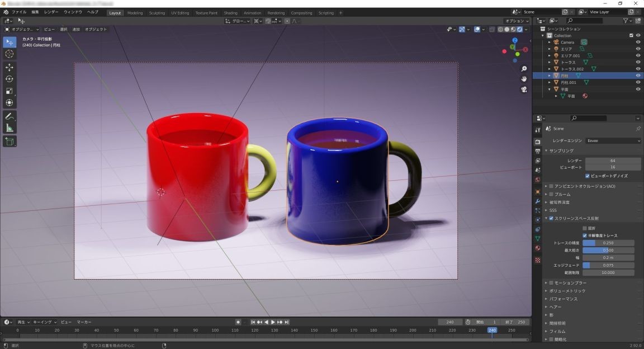Viewport: 644px width, 349px height.
Task: Activate the 3D Cursor tool
Action: (10, 54)
